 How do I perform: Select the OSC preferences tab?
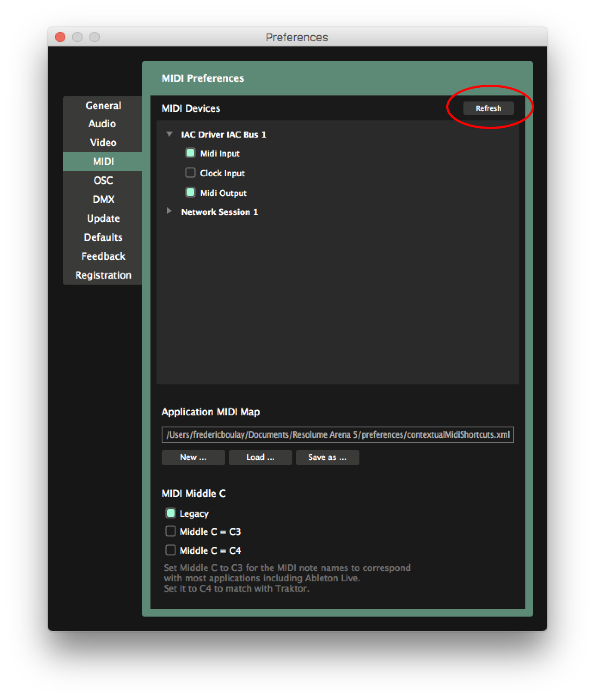pos(103,181)
